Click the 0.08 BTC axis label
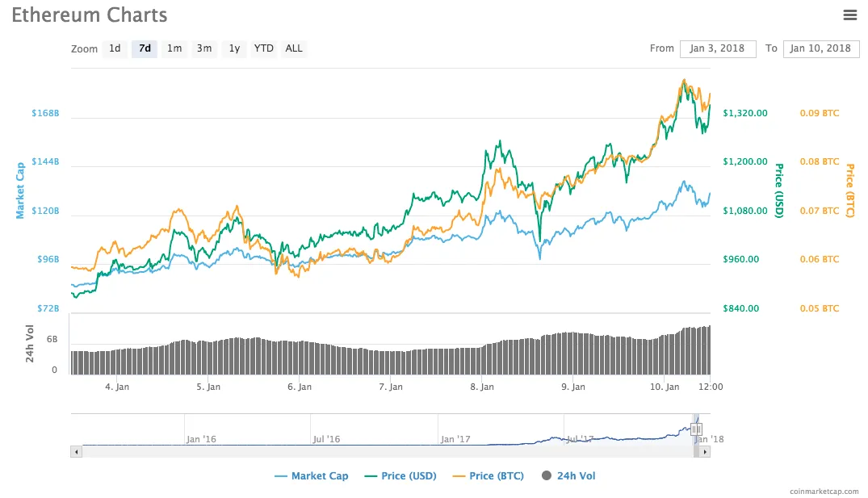Image resolution: width=868 pixels, height=498 pixels. tap(820, 161)
